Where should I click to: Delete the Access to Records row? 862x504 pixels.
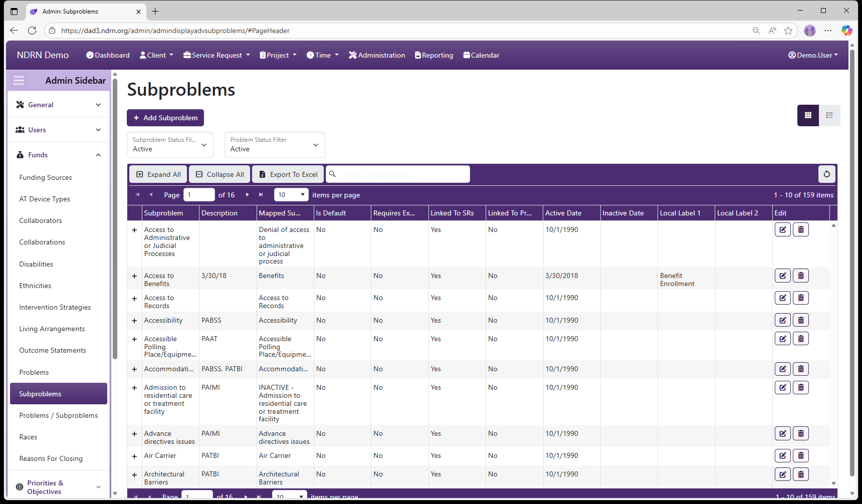pyautogui.click(x=800, y=298)
